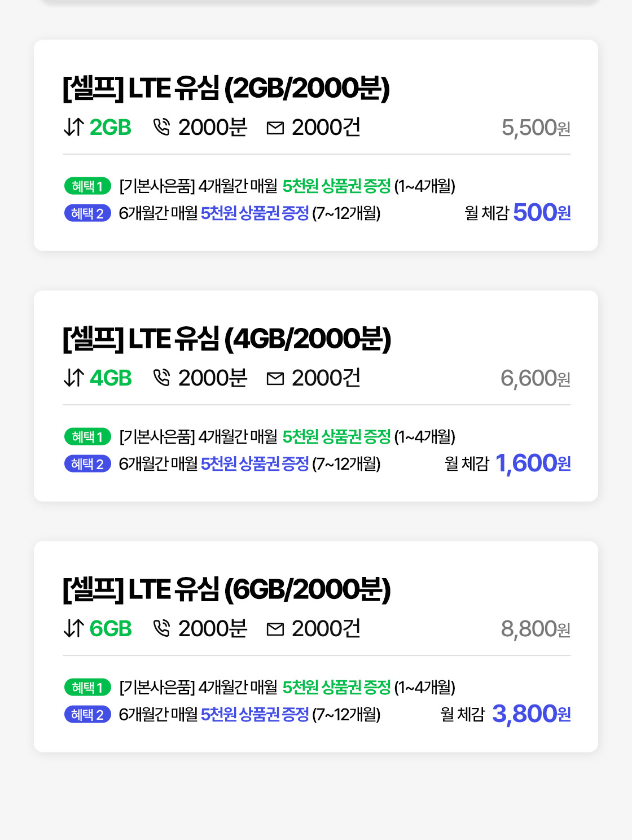Click message envelope icon on 2GB plan
The width and height of the screenshot is (632, 840).
(x=275, y=128)
